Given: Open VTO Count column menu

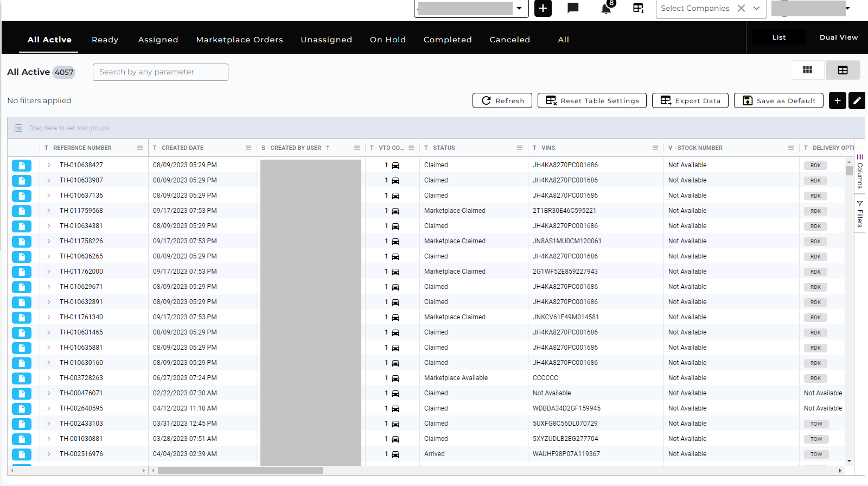Looking at the screenshot, I should point(411,148).
